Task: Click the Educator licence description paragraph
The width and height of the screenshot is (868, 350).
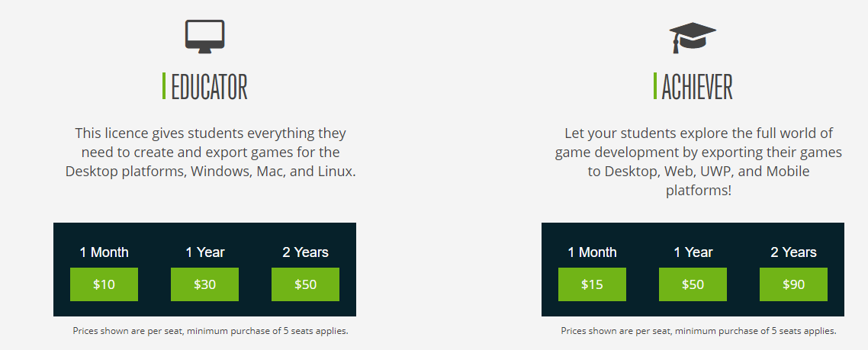Action: tap(210, 152)
